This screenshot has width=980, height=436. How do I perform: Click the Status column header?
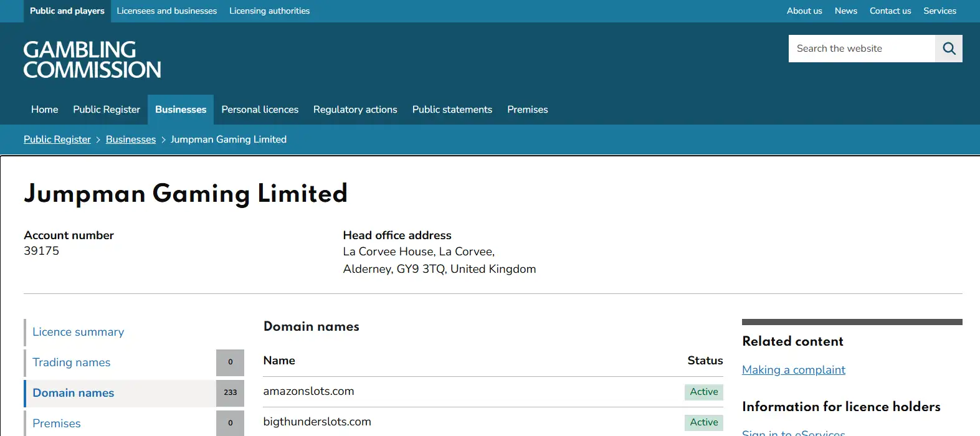[x=705, y=361]
